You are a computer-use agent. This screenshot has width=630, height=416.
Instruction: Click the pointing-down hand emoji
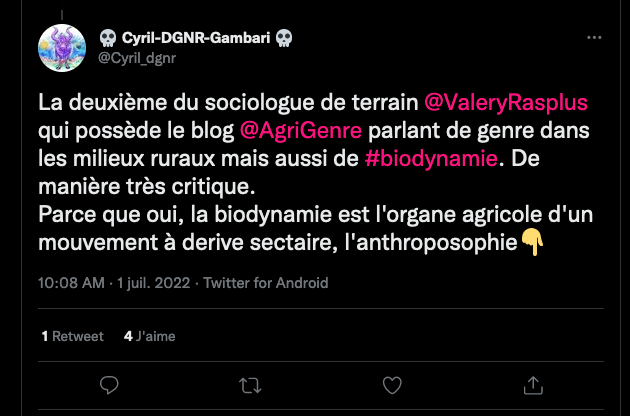(x=533, y=242)
